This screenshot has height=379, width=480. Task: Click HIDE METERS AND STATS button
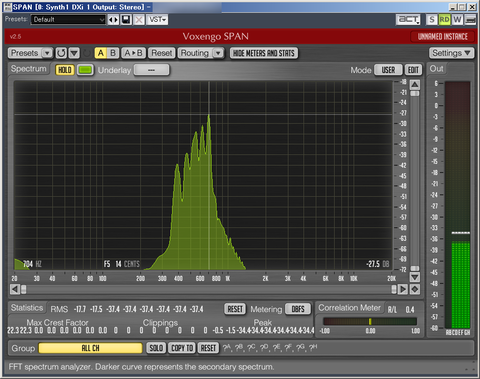pos(264,53)
